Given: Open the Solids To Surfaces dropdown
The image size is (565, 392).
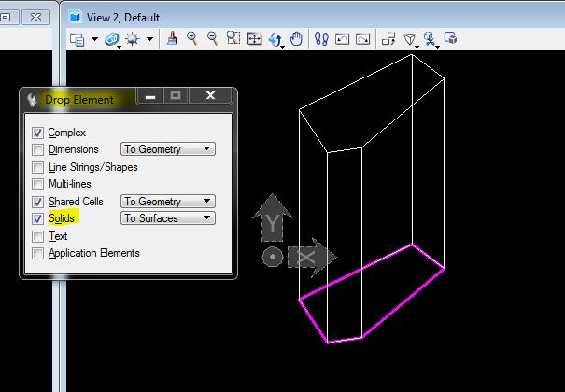Looking at the screenshot, I should (168, 218).
